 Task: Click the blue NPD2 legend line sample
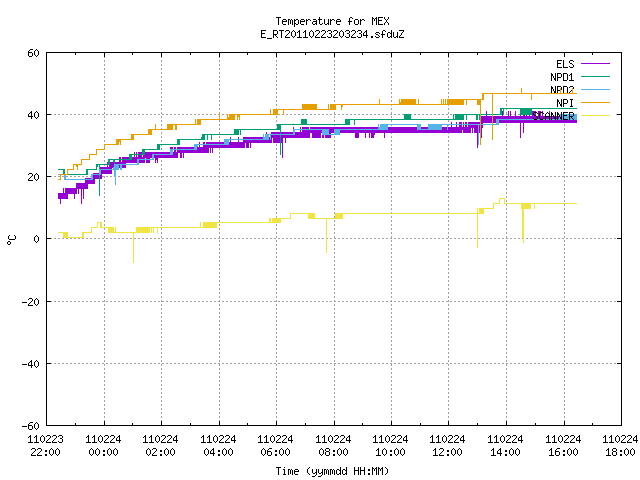(x=595, y=89)
